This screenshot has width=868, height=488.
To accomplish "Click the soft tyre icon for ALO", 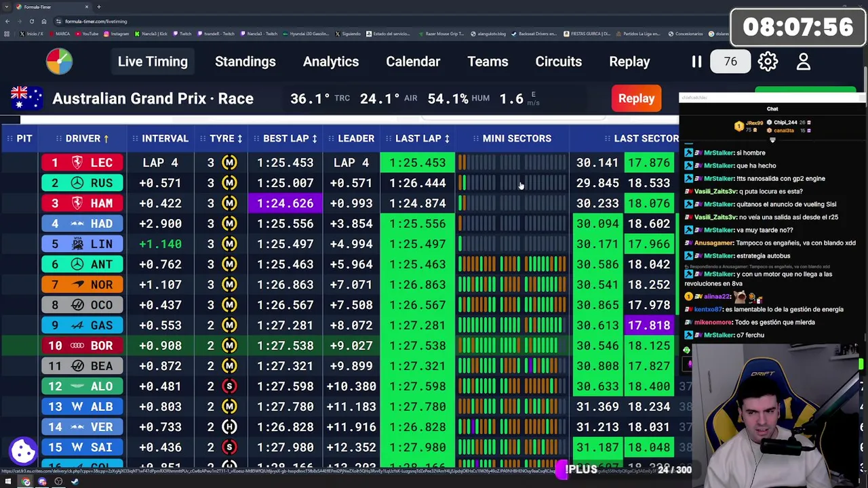I will 229,386.
